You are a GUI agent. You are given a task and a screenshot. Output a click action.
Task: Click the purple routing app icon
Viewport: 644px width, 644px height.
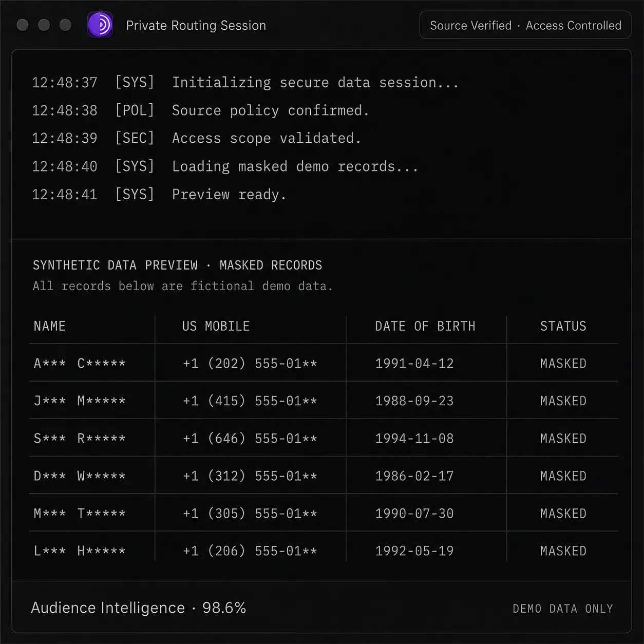(100, 25)
